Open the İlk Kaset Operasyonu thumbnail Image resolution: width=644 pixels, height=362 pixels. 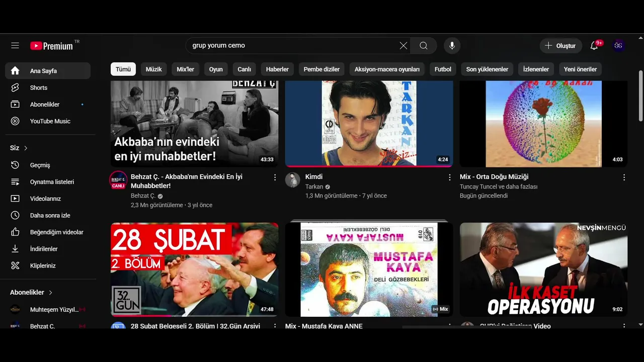[543, 269]
